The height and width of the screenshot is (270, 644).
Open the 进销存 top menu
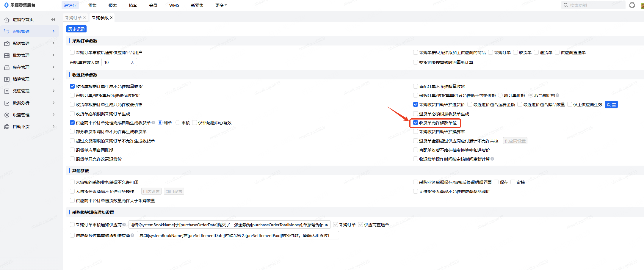(70, 5)
